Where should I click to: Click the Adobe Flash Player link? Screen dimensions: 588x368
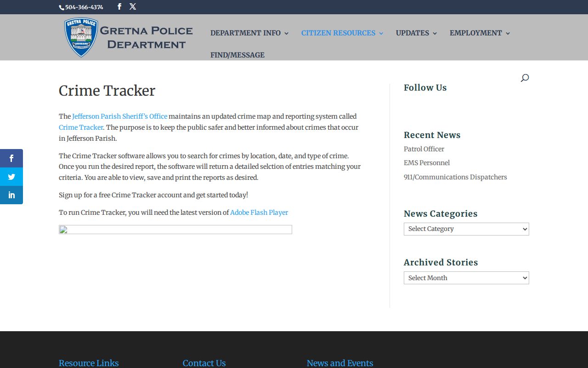[259, 213]
